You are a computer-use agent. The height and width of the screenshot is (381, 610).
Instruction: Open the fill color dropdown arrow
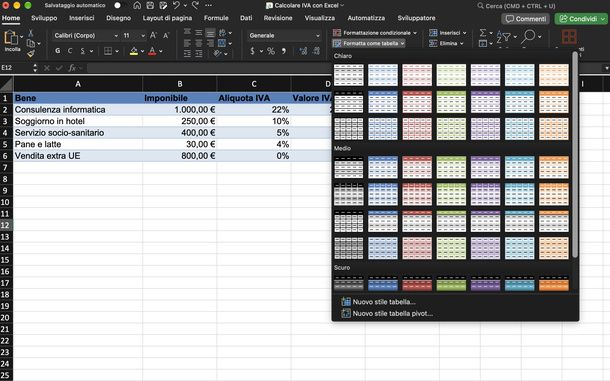pos(142,51)
